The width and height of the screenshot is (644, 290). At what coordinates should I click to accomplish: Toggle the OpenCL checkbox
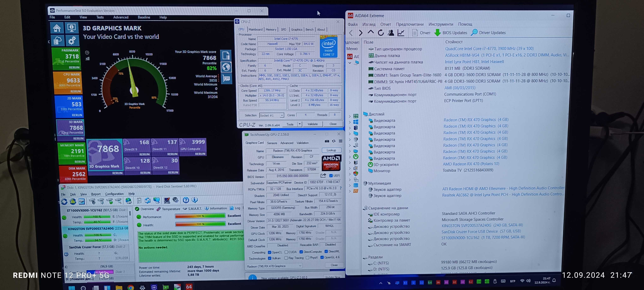coord(269,252)
